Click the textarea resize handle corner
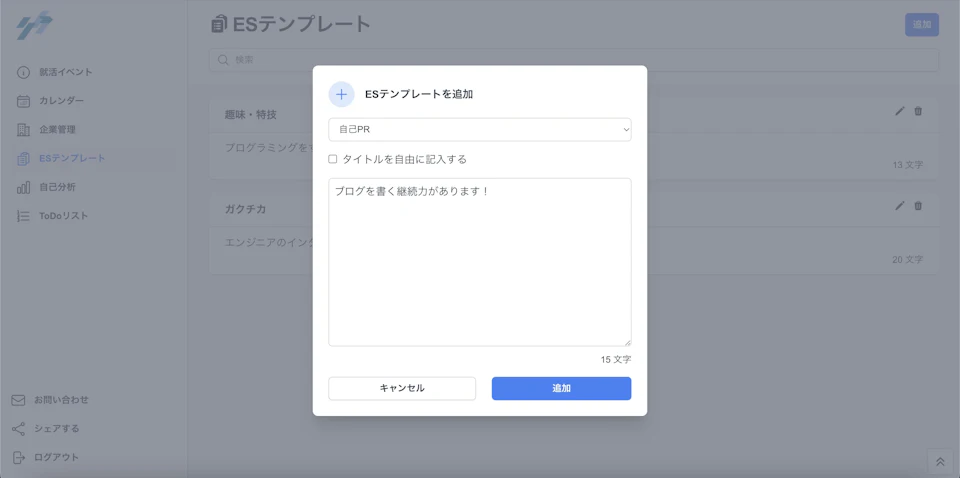Viewport: 960px width, 478px height. click(628, 343)
